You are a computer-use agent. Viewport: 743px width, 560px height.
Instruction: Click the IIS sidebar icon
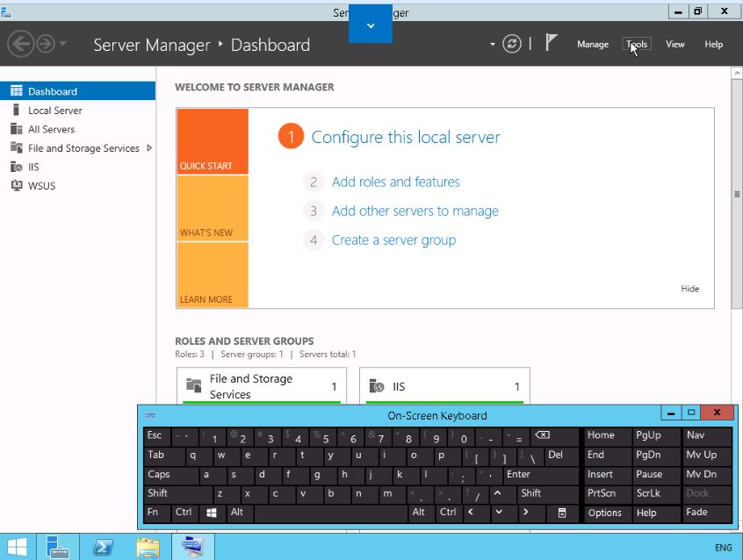click(x=17, y=167)
